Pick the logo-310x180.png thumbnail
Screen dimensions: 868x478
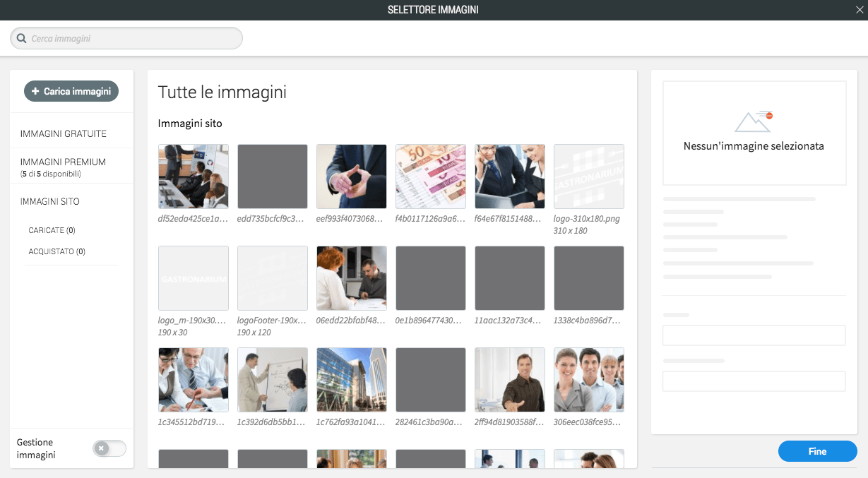click(589, 177)
